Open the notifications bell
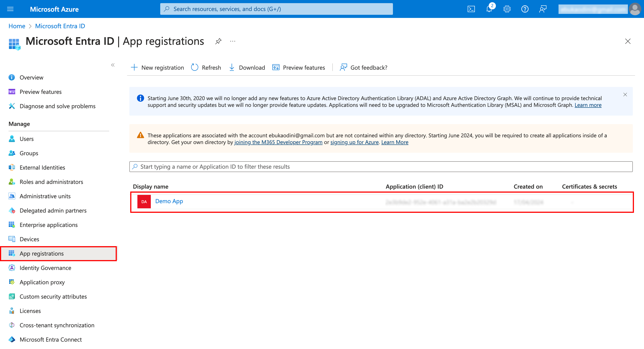This screenshot has width=644, height=349. 489,9
